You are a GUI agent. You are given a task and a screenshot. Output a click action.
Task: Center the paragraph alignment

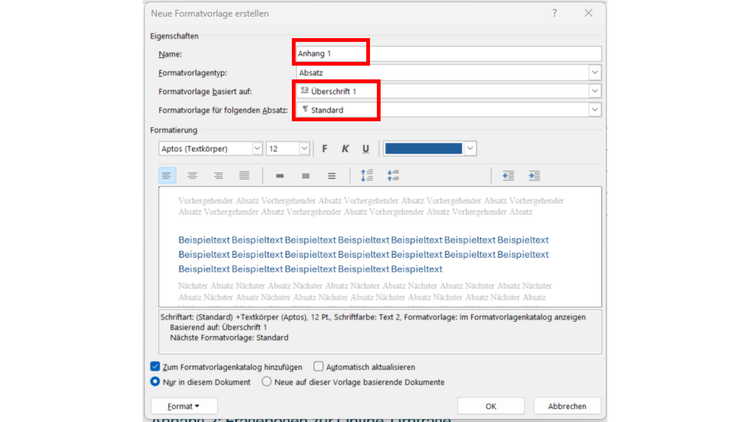click(192, 176)
